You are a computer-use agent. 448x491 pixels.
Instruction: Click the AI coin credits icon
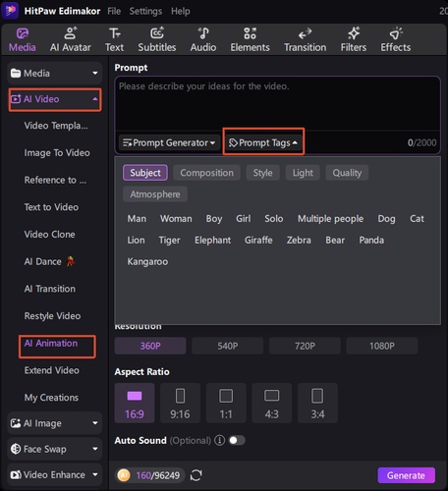124,475
